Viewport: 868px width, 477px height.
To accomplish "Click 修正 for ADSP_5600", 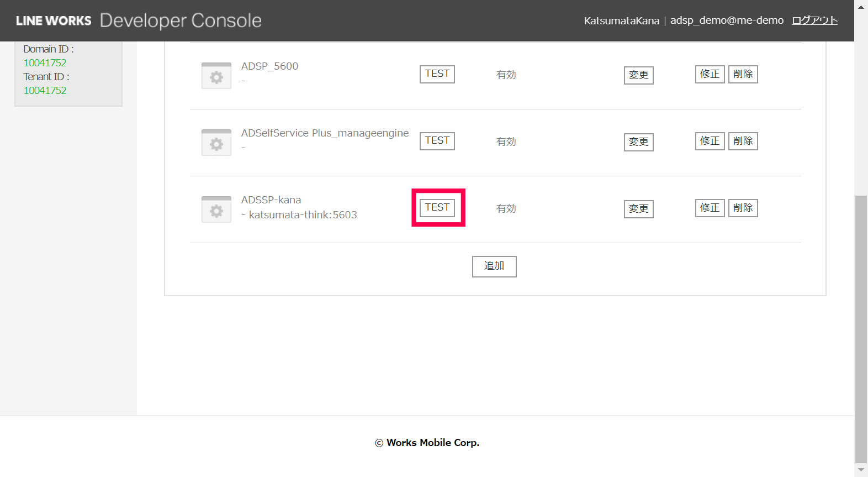I will (x=710, y=74).
